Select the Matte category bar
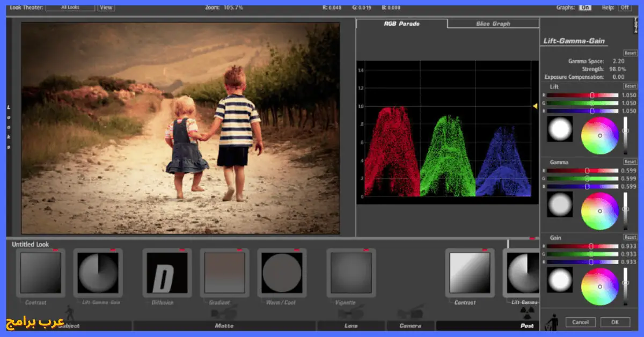The height and width of the screenshot is (337, 644). click(224, 326)
